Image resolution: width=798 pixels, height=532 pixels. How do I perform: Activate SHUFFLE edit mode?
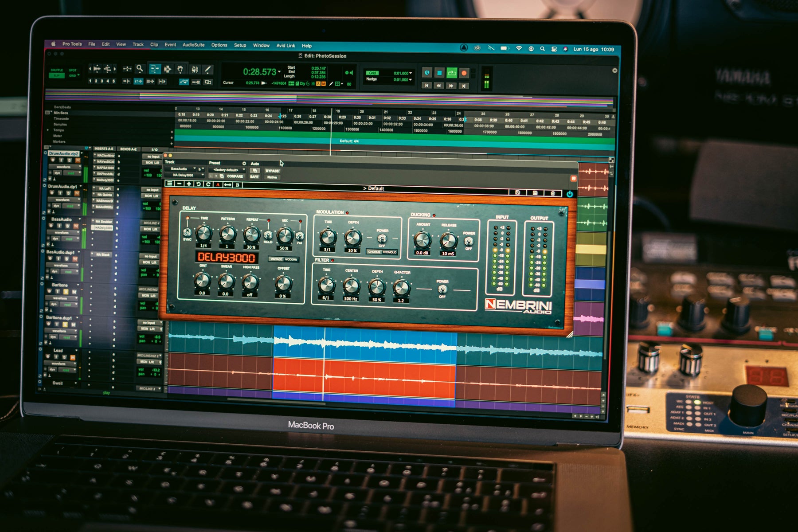coord(57,70)
